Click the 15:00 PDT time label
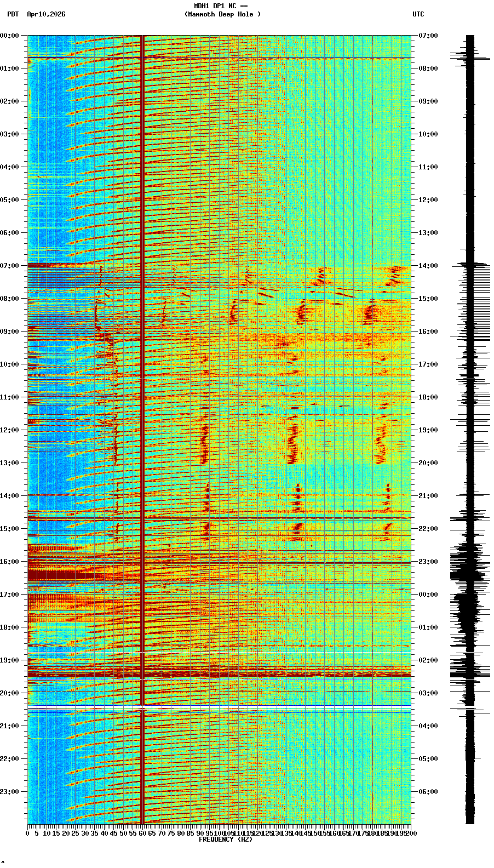 click(10, 529)
